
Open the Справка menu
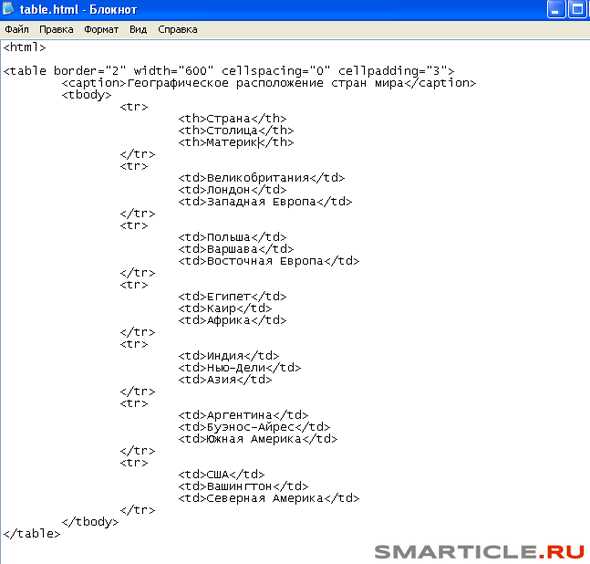click(178, 29)
